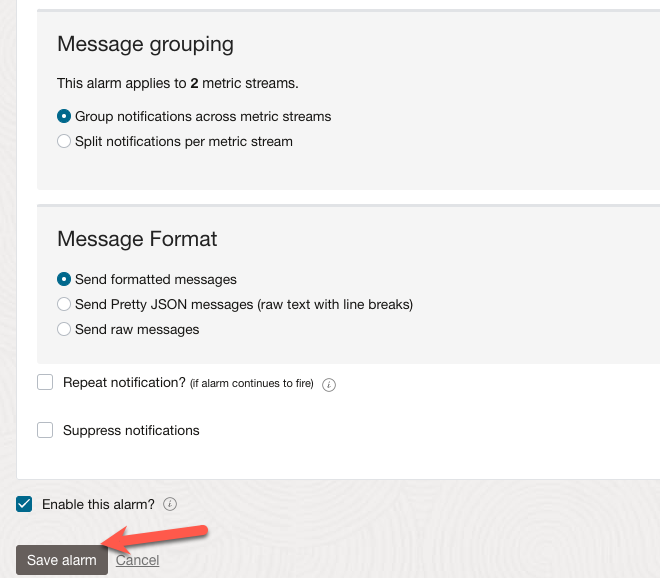Viewport: 660px width, 578px height.
Task: Open info icon beside Enable this alarm
Action: pyautogui.click(x=170, y=504)
